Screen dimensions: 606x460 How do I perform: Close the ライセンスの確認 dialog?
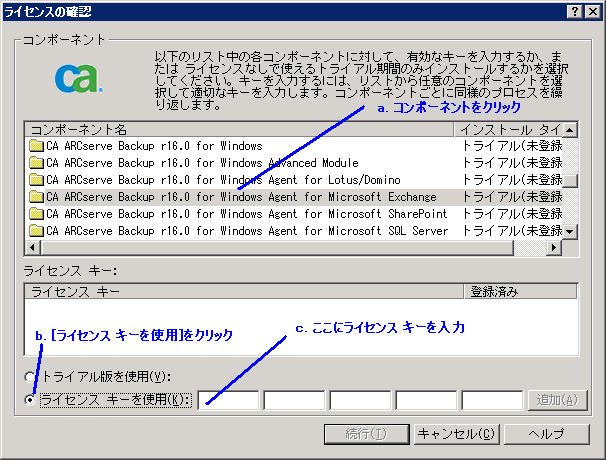coord(592,12)
